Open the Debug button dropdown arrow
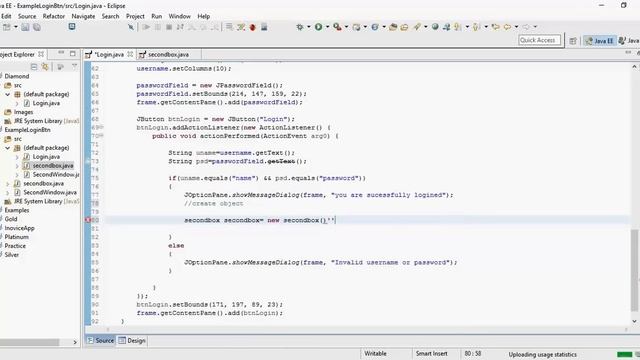640x360 pixels. [x=309, y=27]
